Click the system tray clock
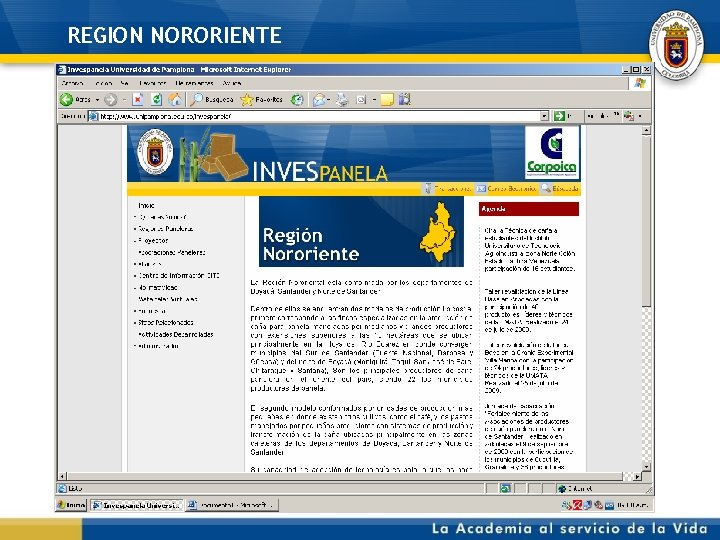Screen dimensions: 720x540 click(x=632, y=505)
